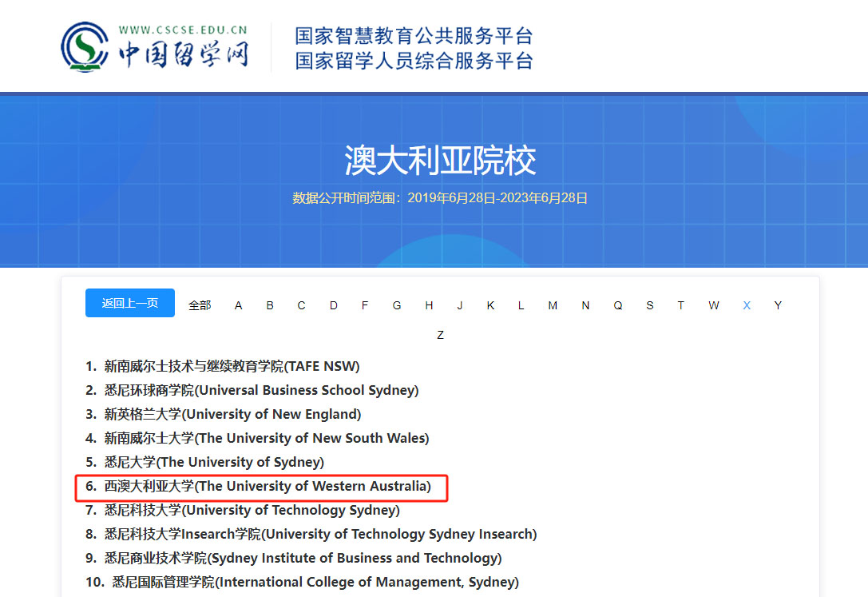
Task: Filter schools by letter J
Action: (459, 305)
